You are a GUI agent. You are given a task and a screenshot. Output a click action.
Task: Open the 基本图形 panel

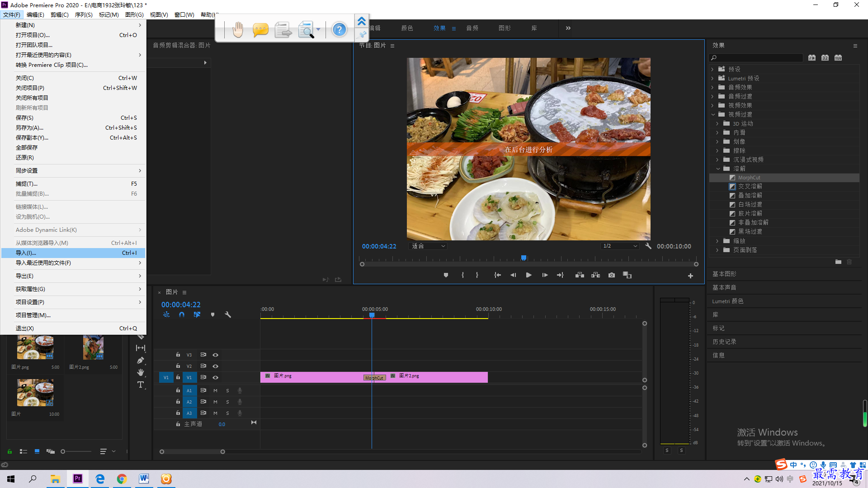[x=724, y=274]
